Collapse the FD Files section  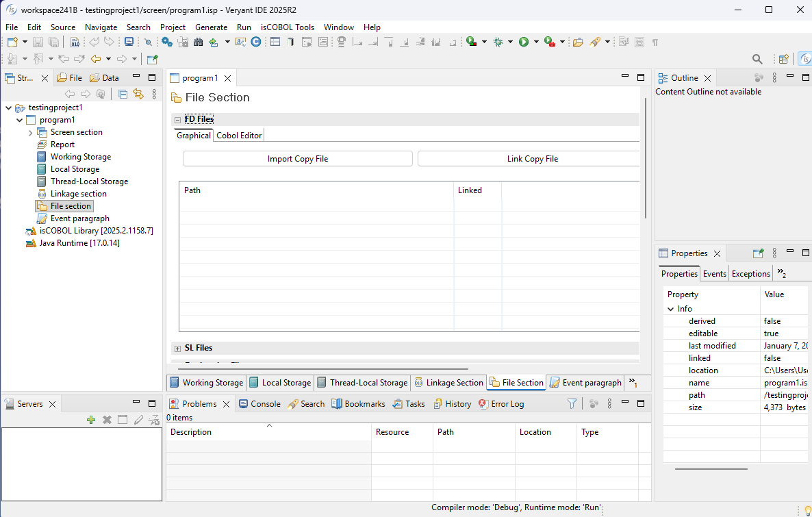(x=178, y=120)
